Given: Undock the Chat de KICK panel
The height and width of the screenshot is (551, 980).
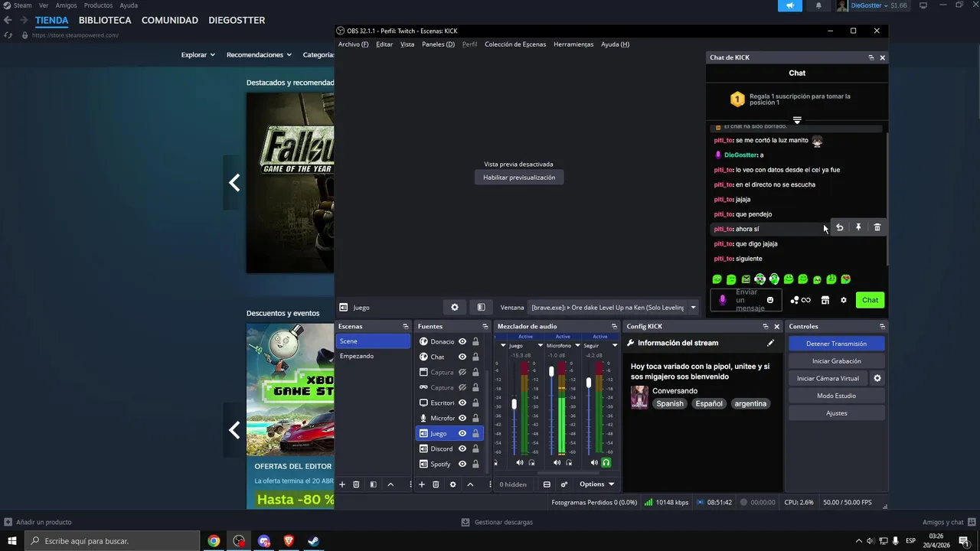Looking at the screenshot, I should (x=871, y=57).
